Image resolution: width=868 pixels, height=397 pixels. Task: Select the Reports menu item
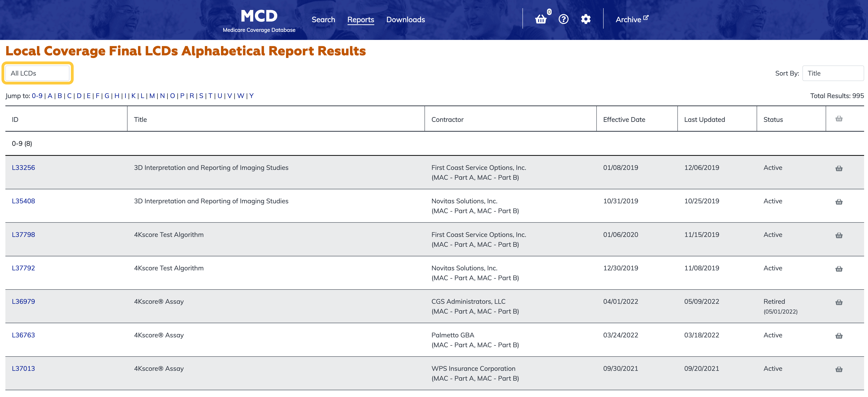coord(361,19)
